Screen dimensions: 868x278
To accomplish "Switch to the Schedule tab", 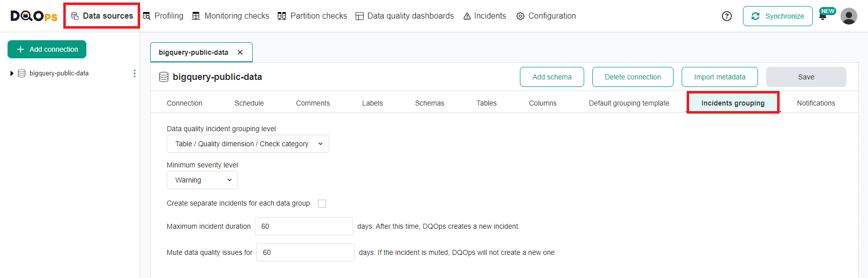I will (x=249, y=103).
